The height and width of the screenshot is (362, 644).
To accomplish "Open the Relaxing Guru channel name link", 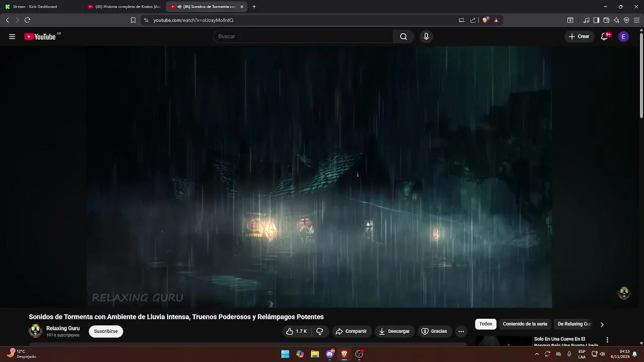I will tap(63, 328).
